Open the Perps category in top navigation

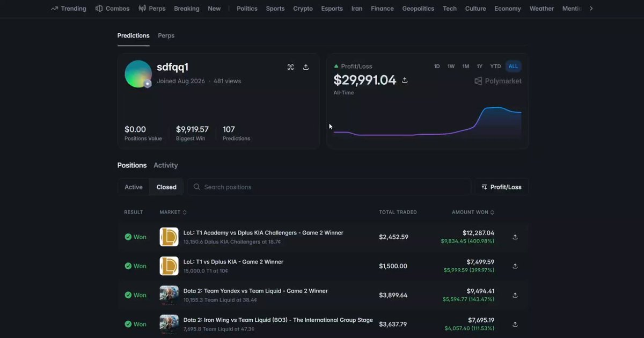click(152, 9)
